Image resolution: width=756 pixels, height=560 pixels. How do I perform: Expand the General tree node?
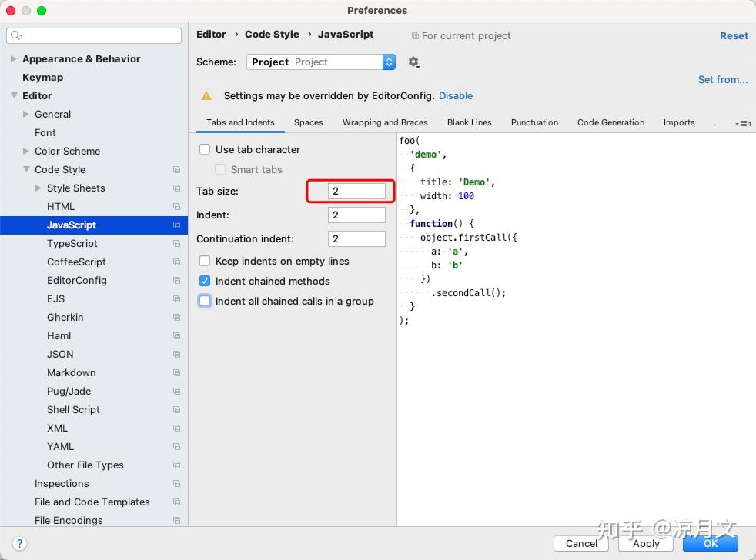[x=26, y=114]
